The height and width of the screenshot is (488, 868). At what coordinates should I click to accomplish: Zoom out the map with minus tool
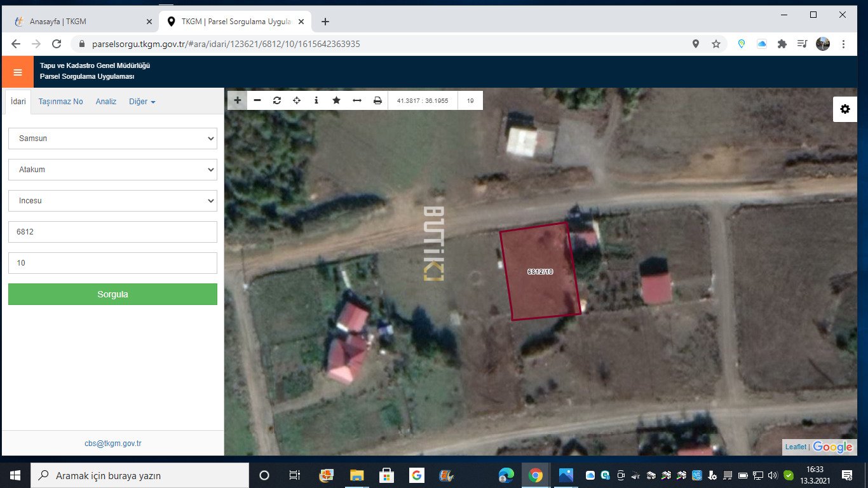click(257, 100)
